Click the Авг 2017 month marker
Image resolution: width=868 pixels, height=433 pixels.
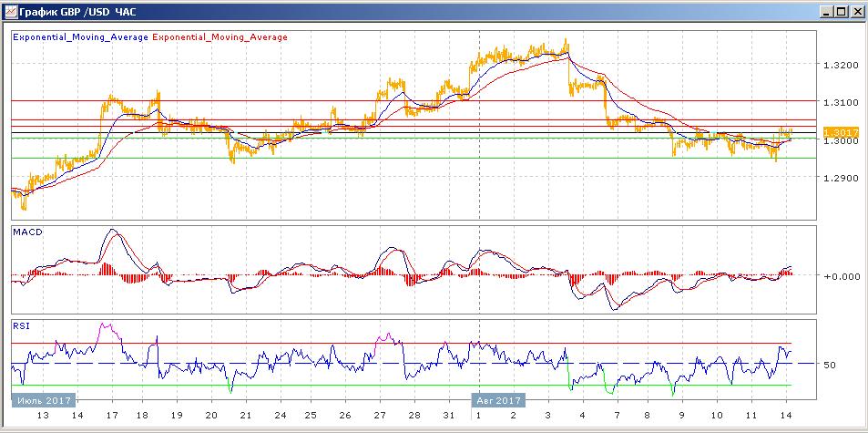[x=496, y=400]
